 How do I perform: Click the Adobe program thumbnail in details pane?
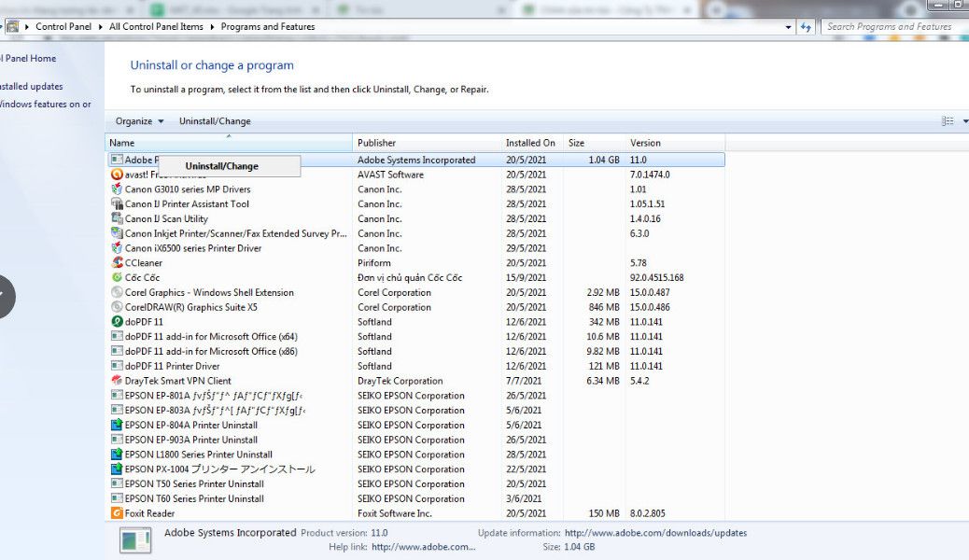coord(135,540)
